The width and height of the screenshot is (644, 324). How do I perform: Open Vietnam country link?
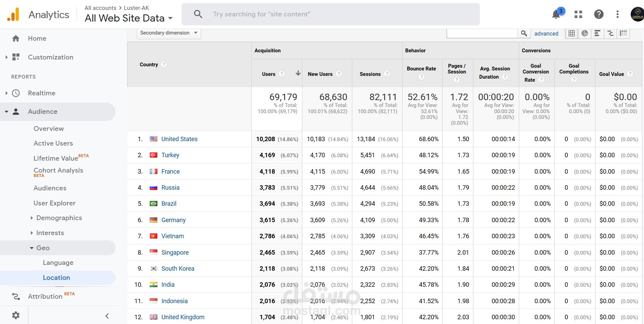coord(172,236)
